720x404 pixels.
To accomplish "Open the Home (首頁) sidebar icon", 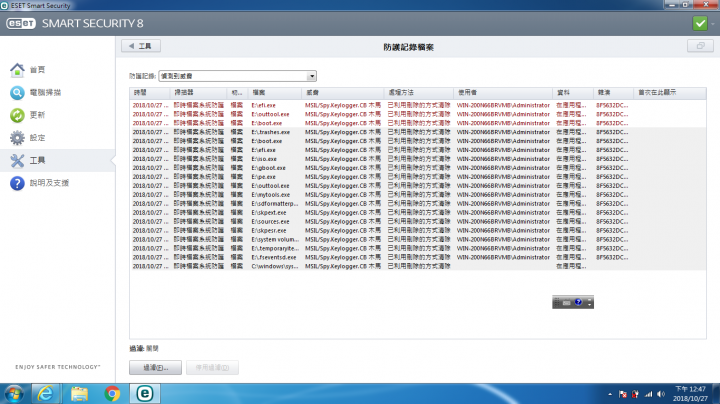I will click(x=17, y=70).
